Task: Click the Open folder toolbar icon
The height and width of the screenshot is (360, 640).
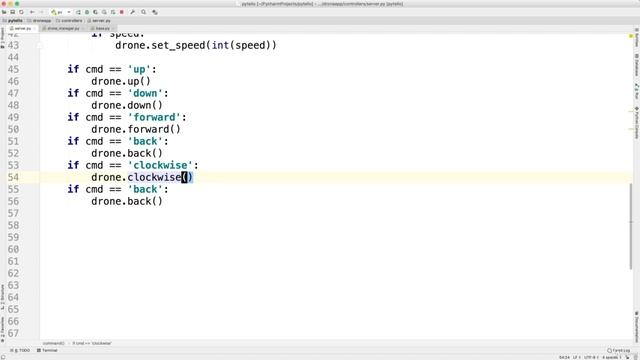Action: [4, 12]
